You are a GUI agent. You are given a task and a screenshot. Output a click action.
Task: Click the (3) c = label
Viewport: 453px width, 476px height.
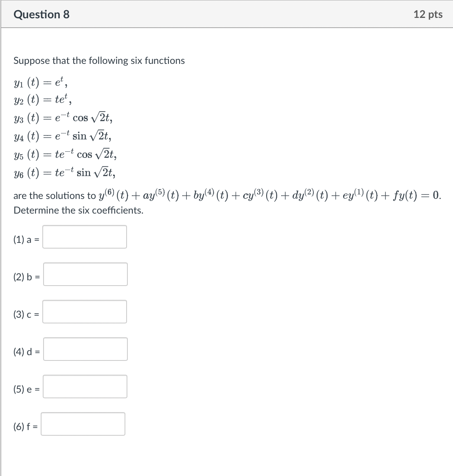26,314
